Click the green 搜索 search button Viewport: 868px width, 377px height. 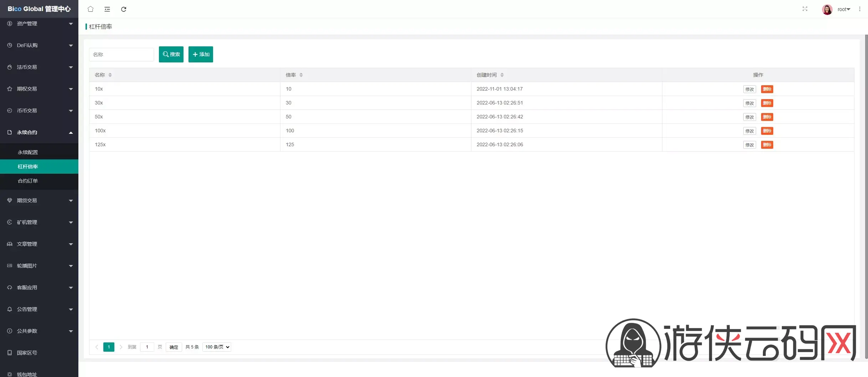171,54
